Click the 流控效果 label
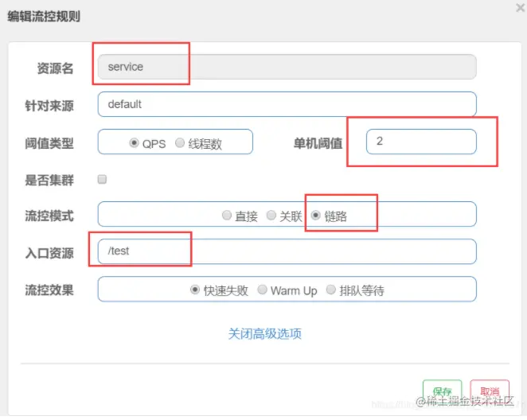This screenshot has width=527, height=420. [49, 290]
